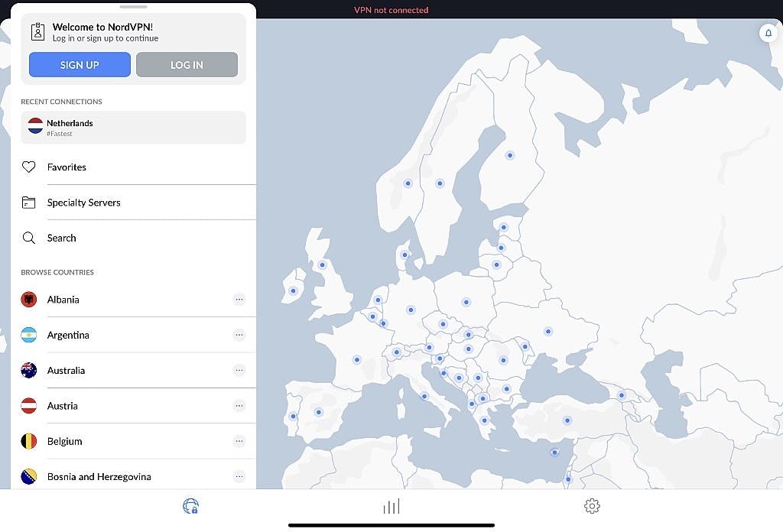Click the Belgium flag icon
783x532 pixels.
point(28,441)
